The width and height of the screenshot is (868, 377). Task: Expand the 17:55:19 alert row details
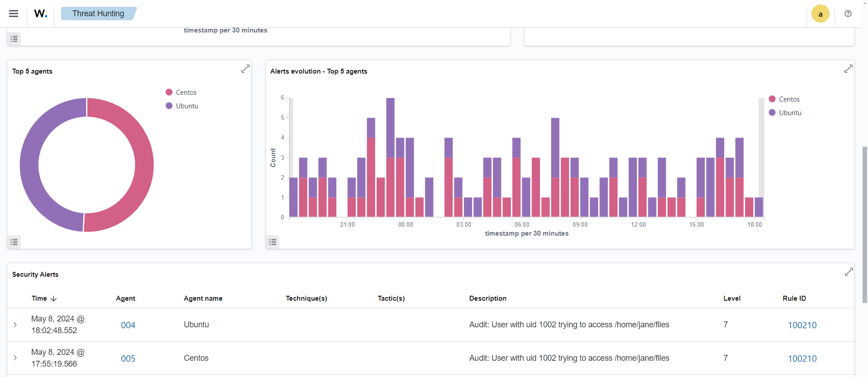[15, 358]
